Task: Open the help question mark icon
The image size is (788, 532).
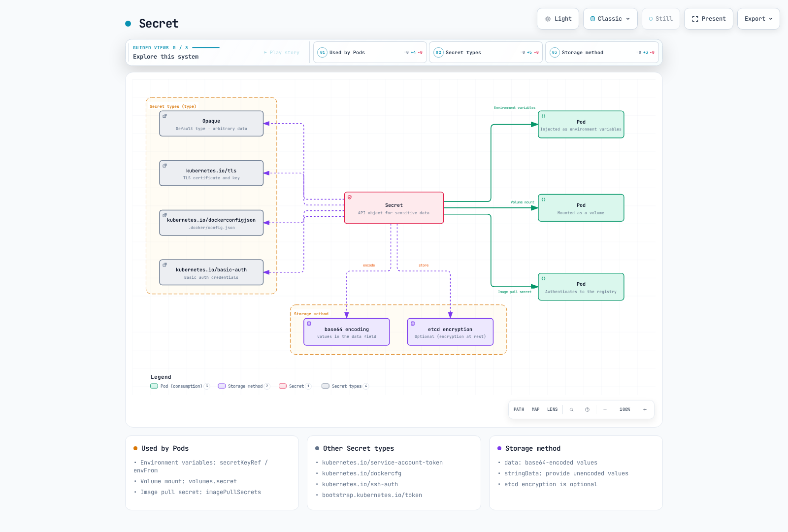Action: (x=587, y=409)
